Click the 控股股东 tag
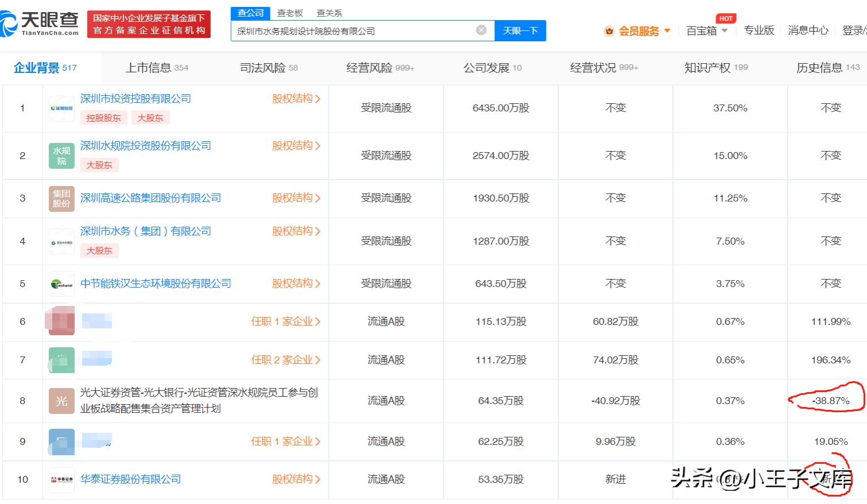The height and width of the screenshot is (504, 867). tap(103, 118)
